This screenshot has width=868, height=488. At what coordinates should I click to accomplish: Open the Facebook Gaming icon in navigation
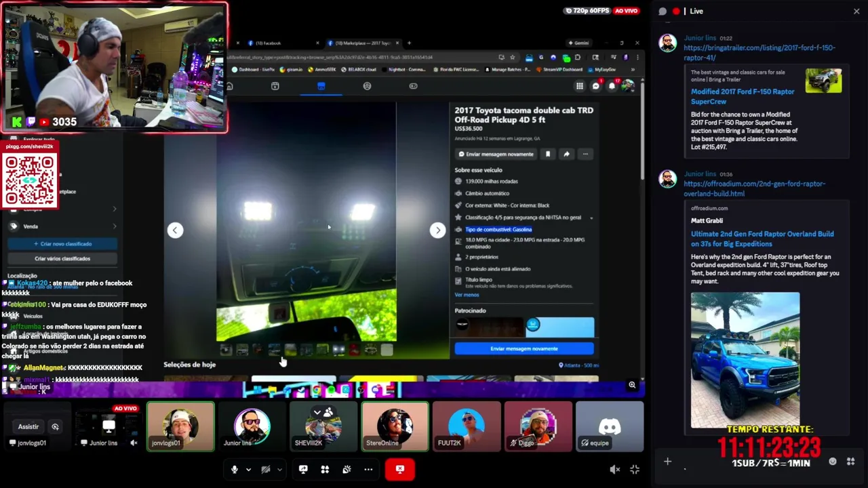[x=413, y=86]
